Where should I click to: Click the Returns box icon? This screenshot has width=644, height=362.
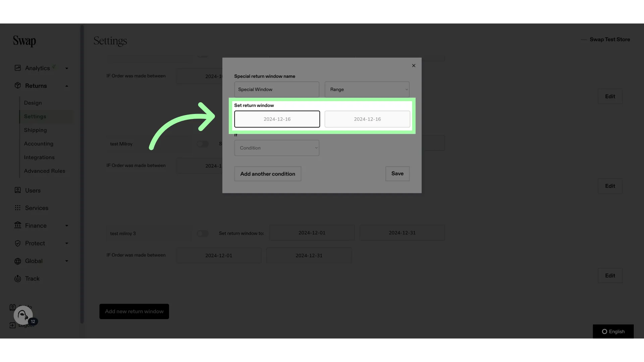[x=18, y=85]
